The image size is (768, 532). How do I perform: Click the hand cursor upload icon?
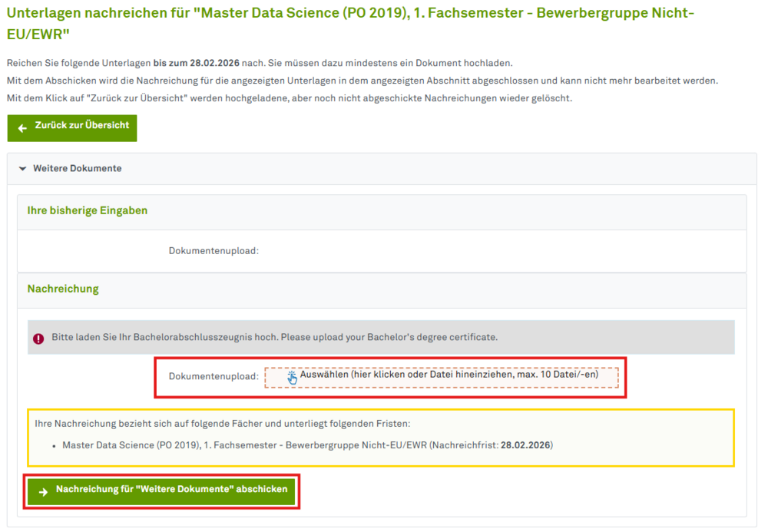pos(292,377)
